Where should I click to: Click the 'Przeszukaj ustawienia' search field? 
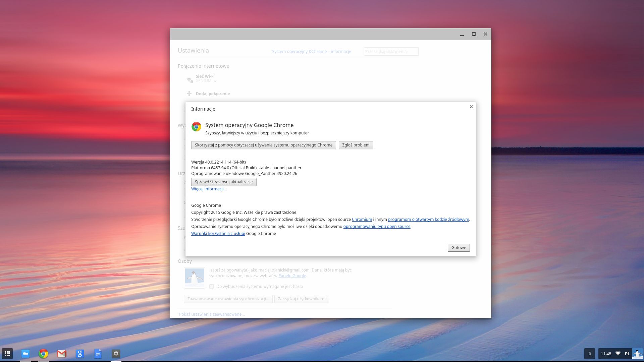point(390,51)
